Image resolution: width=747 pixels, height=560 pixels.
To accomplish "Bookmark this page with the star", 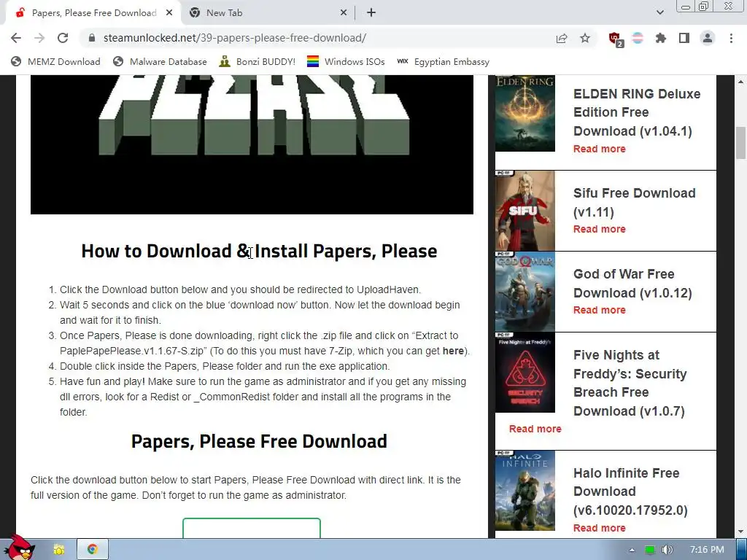I will [x=585, y=38].
